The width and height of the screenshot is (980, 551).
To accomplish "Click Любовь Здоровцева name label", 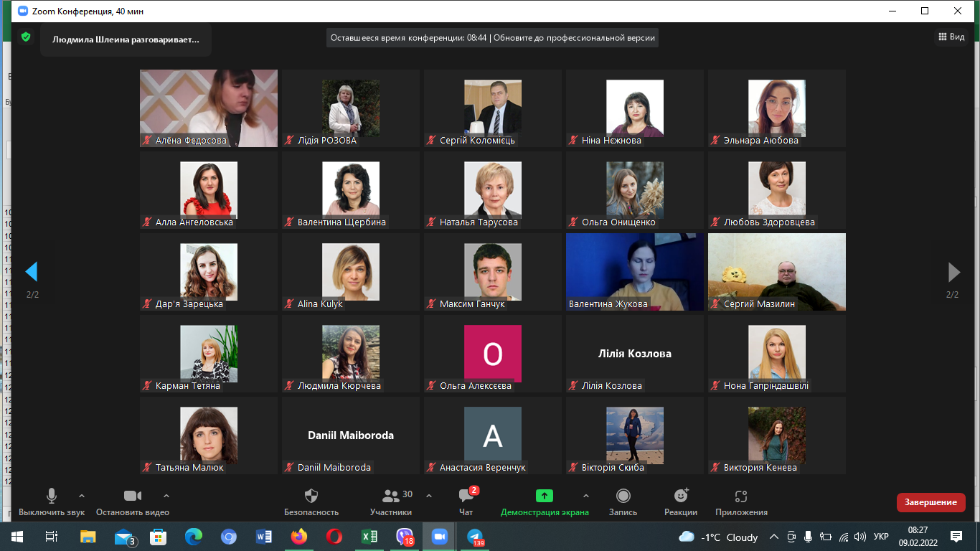I will coord(769,222).
